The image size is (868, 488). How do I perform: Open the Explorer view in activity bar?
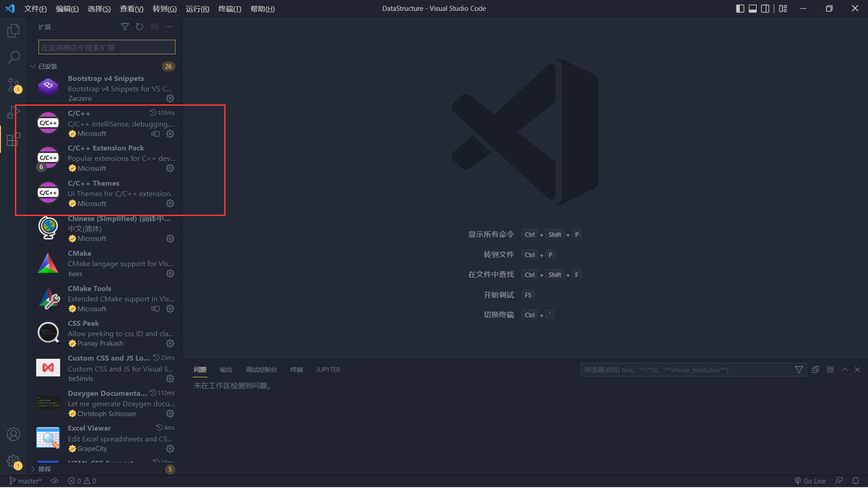pos(14,31)
